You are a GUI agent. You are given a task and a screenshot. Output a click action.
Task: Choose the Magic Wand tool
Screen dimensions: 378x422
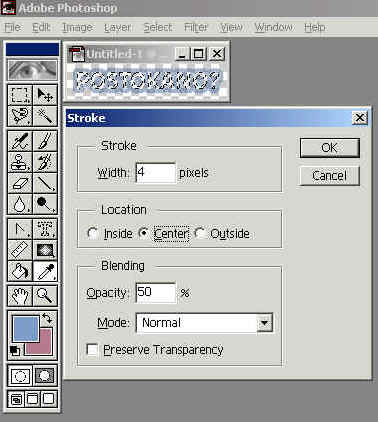[45, 116]
